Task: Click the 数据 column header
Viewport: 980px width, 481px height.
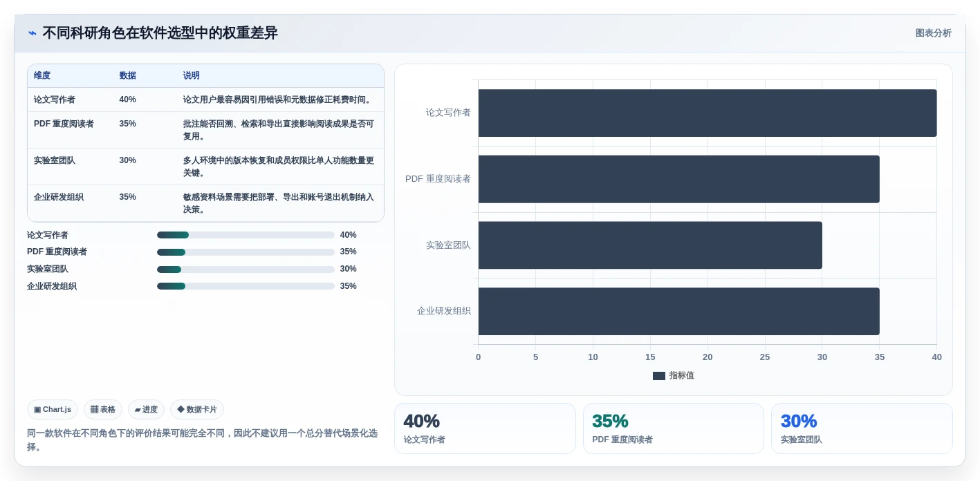Action: (x=128, y=75)
